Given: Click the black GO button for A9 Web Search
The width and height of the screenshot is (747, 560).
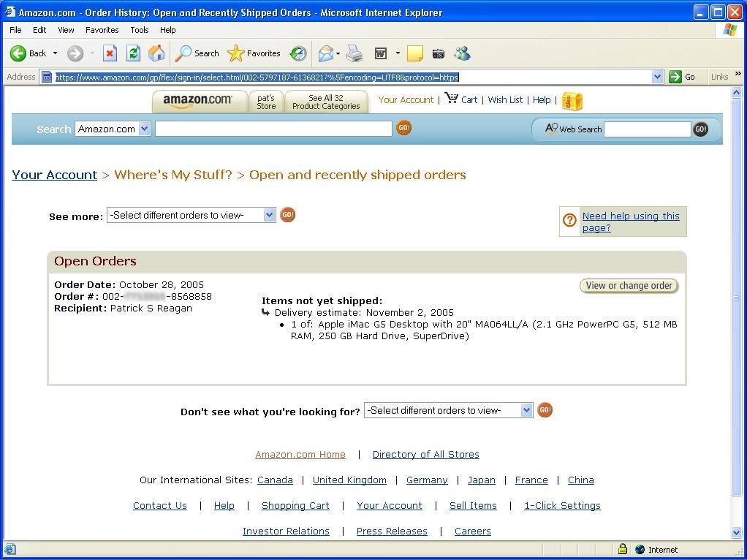Looking at the screenshot, I should coord(700,129).
